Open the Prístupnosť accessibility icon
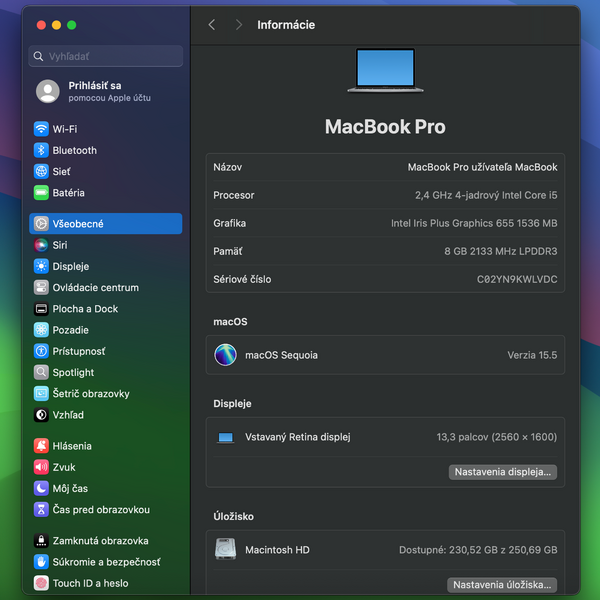This screenshot has height=600, width=600. pos(41,351)
